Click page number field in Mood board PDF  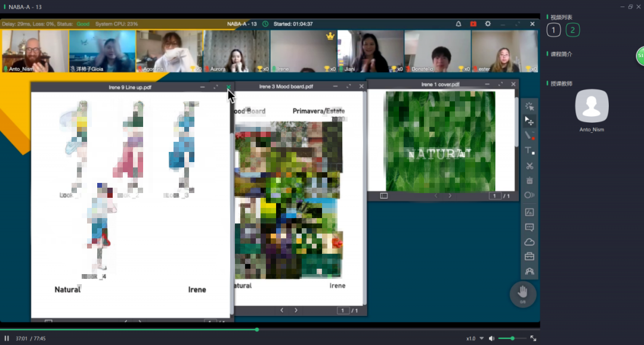click(342, 310)
